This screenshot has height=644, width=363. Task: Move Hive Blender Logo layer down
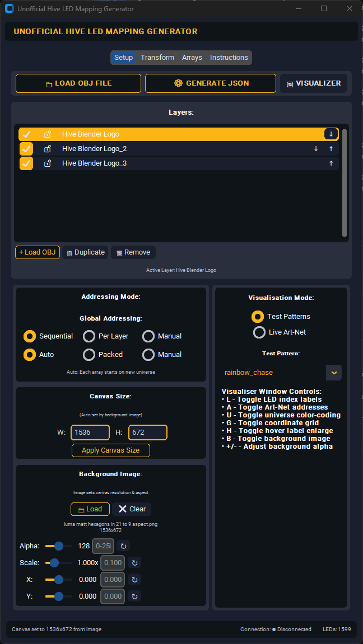(331, 134)
